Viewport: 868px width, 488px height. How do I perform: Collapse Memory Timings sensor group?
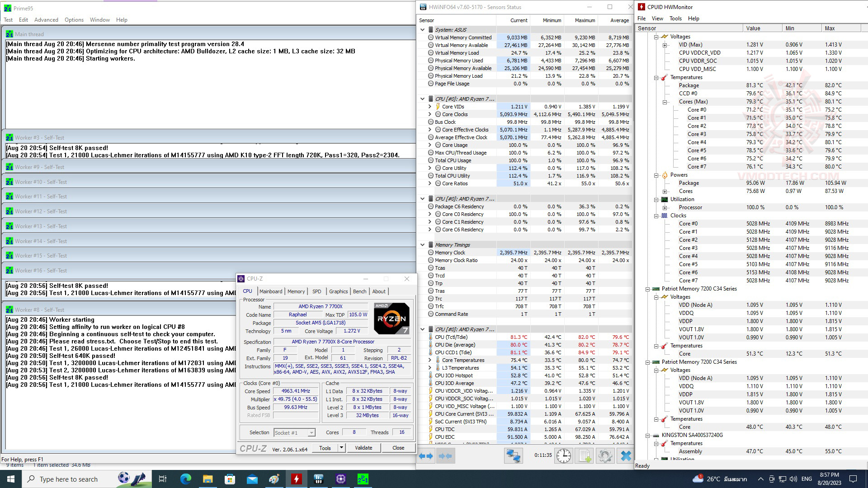pyautogui.click(x=422, y=245)
